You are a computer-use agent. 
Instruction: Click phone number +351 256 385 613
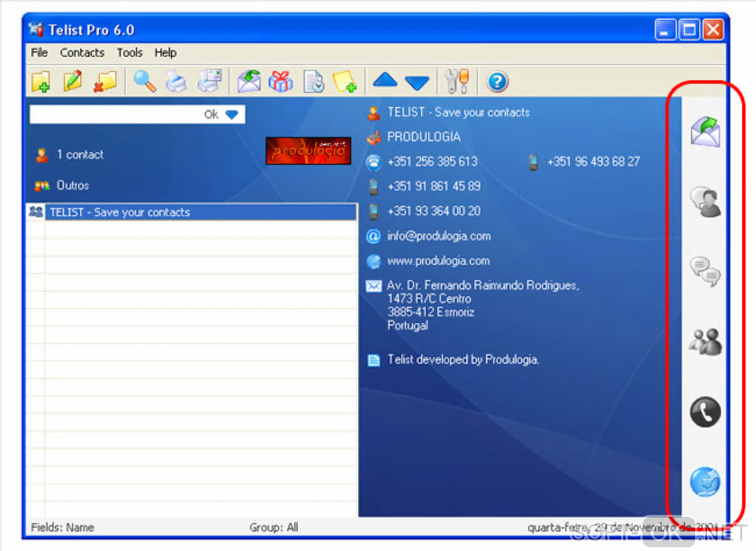pos(432,161)
